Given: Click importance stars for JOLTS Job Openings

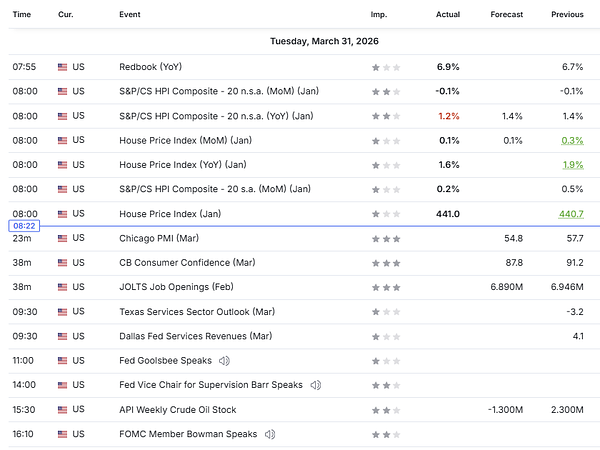Looking at the screenshot, I should [386, 287].
